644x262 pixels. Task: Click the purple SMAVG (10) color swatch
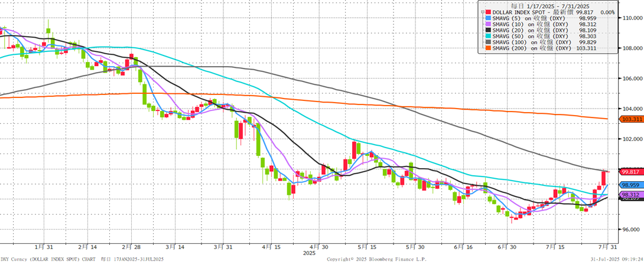(489, 25)
